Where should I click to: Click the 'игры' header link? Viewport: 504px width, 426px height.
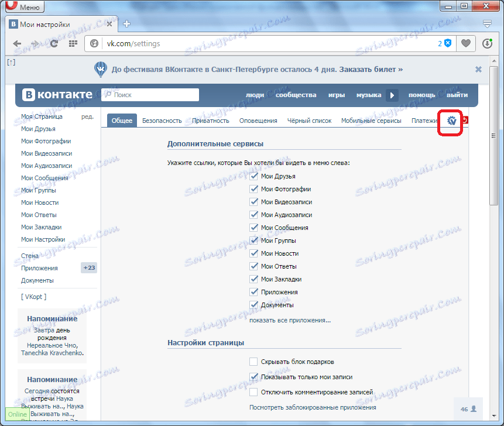337,95
